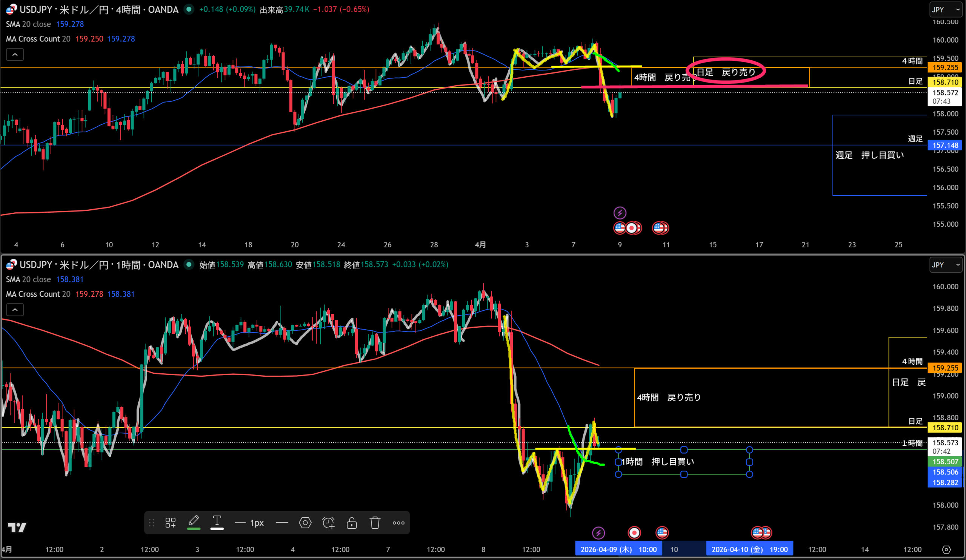Collapse the indicator legend on the 1-hour chart
966x560 pixels.
point(15,310)
